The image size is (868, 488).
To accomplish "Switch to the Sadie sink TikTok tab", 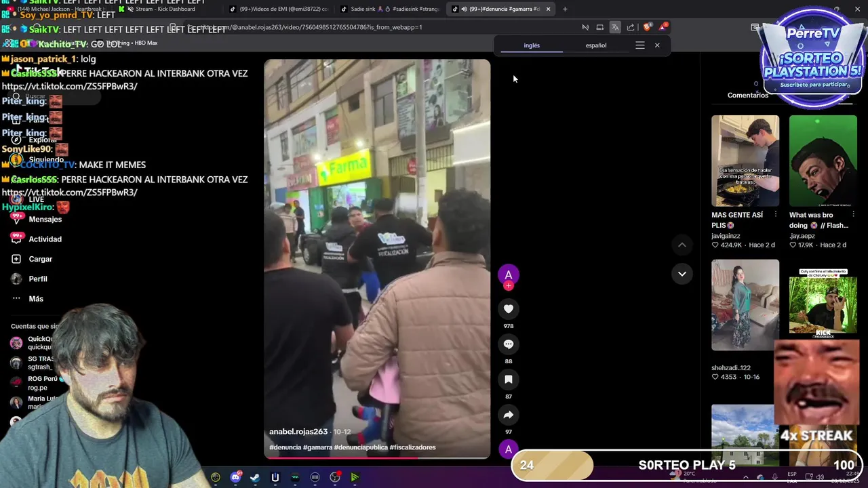I will (x=389, y=9).
